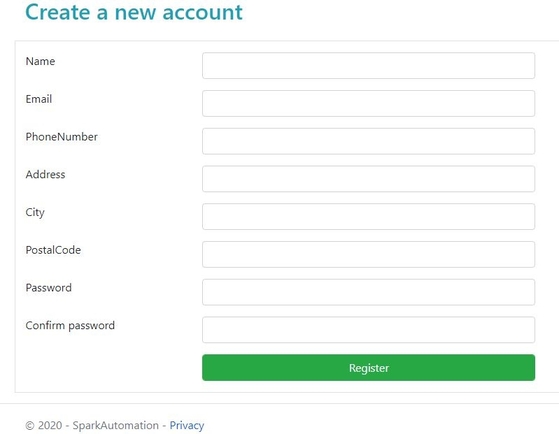
Task: Select the City input box
Action: click(x=368, y=216)
